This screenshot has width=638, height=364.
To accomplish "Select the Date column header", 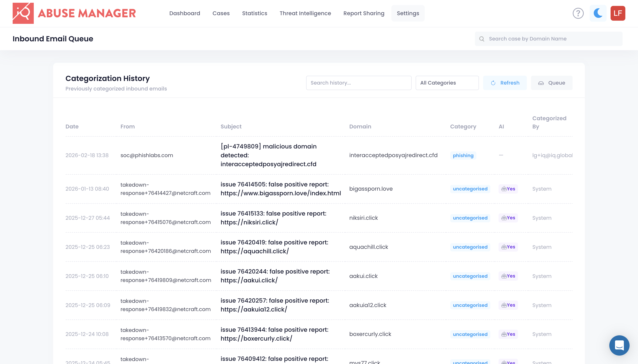I will pyautogui.click(x=72, y=127).
